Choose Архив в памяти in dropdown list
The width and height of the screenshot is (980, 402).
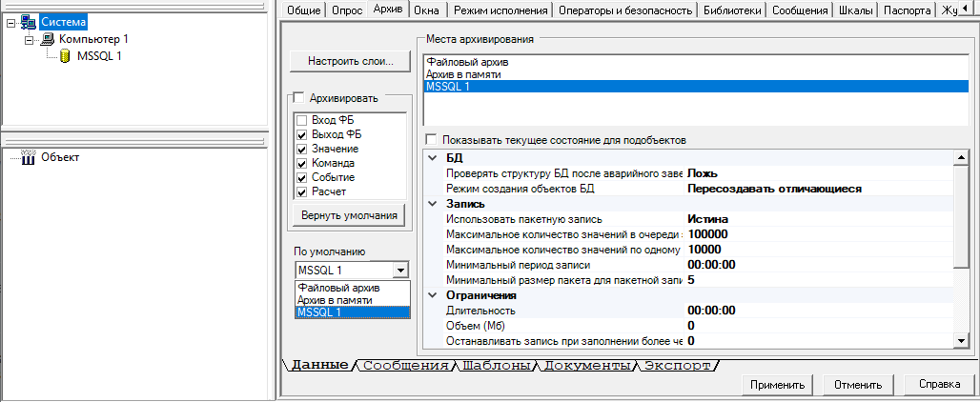(x=353, y=300)
